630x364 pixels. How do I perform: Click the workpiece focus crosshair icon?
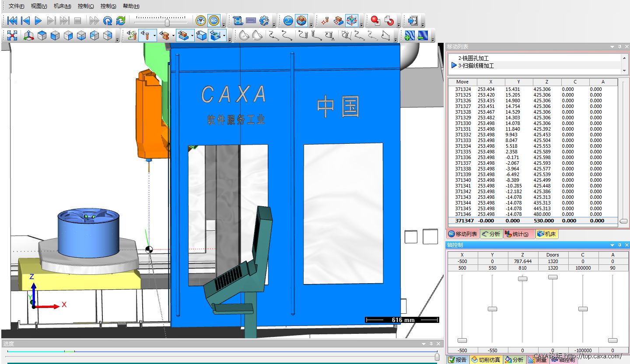(x=338, y=20)
